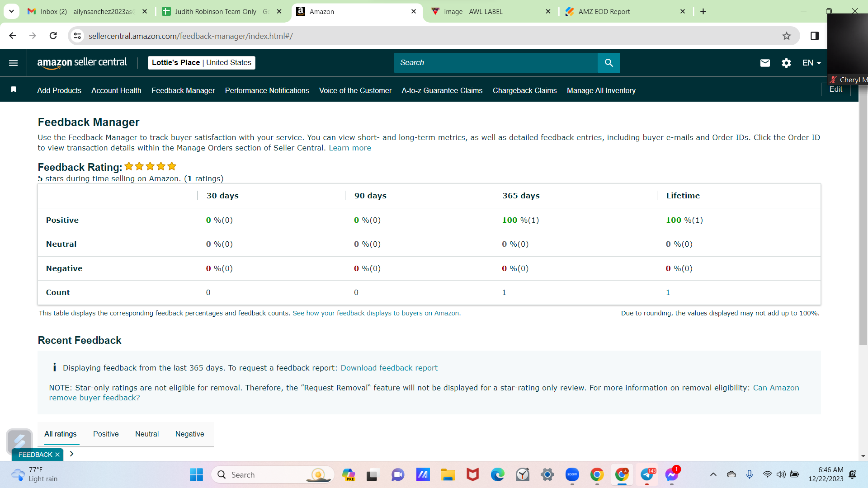Viewport: 868px width, 488px height.
Task: Reload the current page
Action: pyautogui.click(x=53, y=36)
